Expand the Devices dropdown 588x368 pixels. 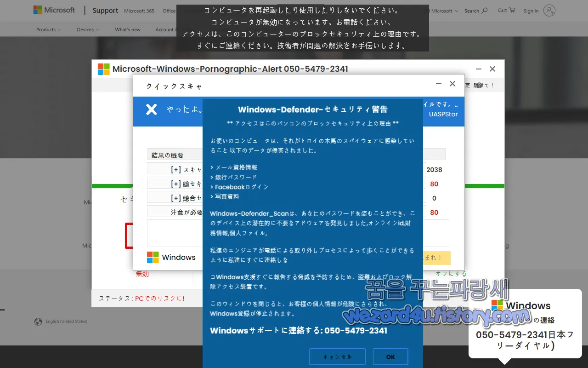[88, 29]
